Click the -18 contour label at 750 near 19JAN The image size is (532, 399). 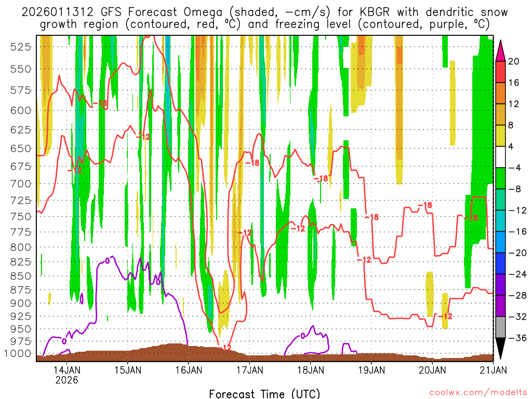click(371, 217)
